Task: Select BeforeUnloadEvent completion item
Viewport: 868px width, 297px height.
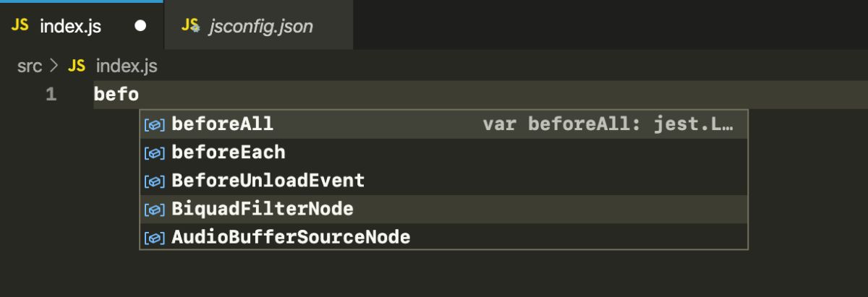Action: point(268,181)
